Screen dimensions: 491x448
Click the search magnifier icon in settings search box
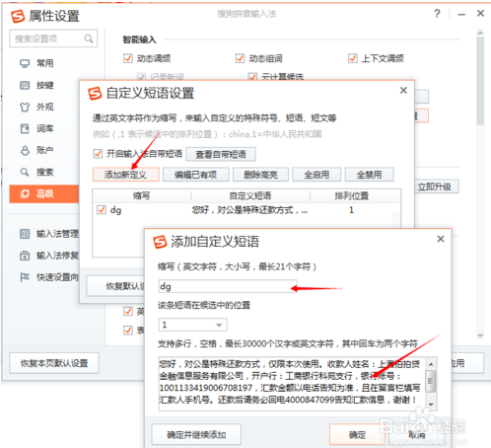[89, 38]
